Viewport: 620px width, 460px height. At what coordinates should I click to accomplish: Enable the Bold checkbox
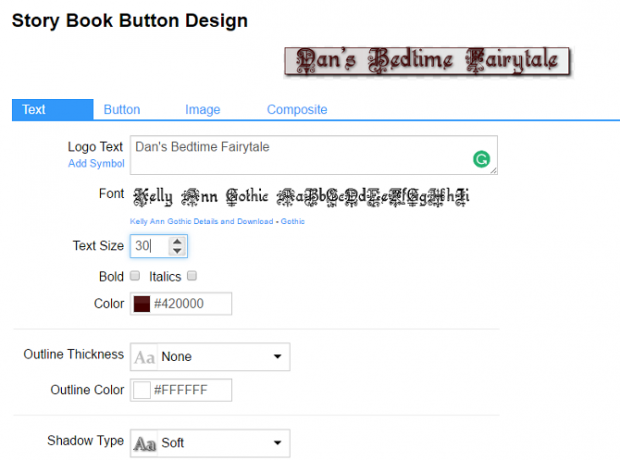point(135,275)
